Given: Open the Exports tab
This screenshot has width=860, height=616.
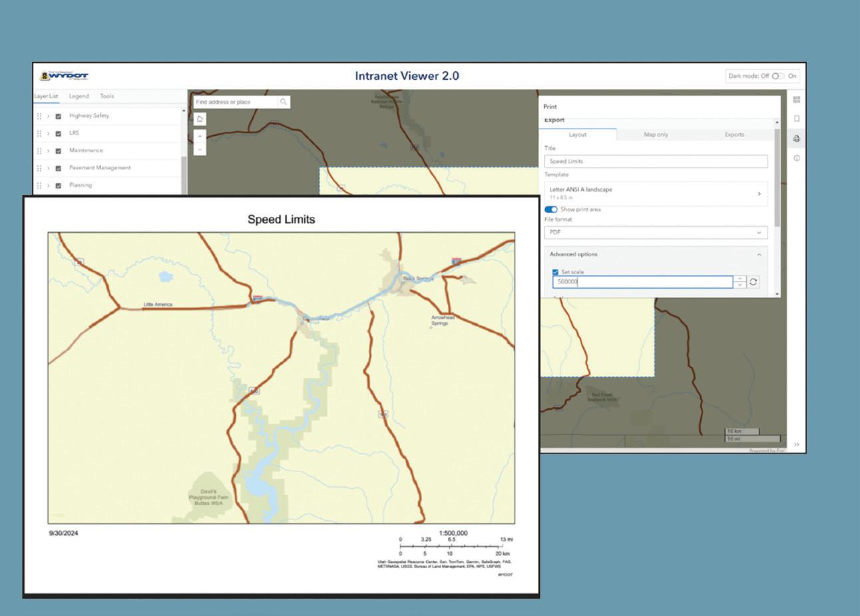Looking at the screenshot, I should 734,134.
